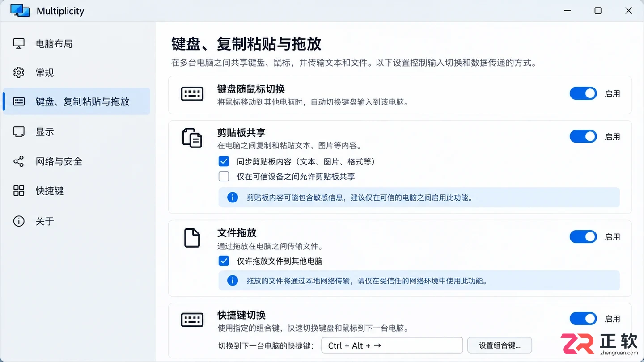This screenshot has width=644, height=362.
Task: Click the info icon in clipboard warning banner
Action: (233, 197)
